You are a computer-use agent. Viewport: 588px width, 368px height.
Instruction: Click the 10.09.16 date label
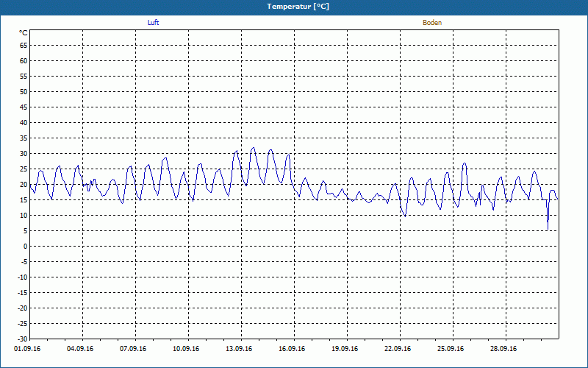pos(186,349)
